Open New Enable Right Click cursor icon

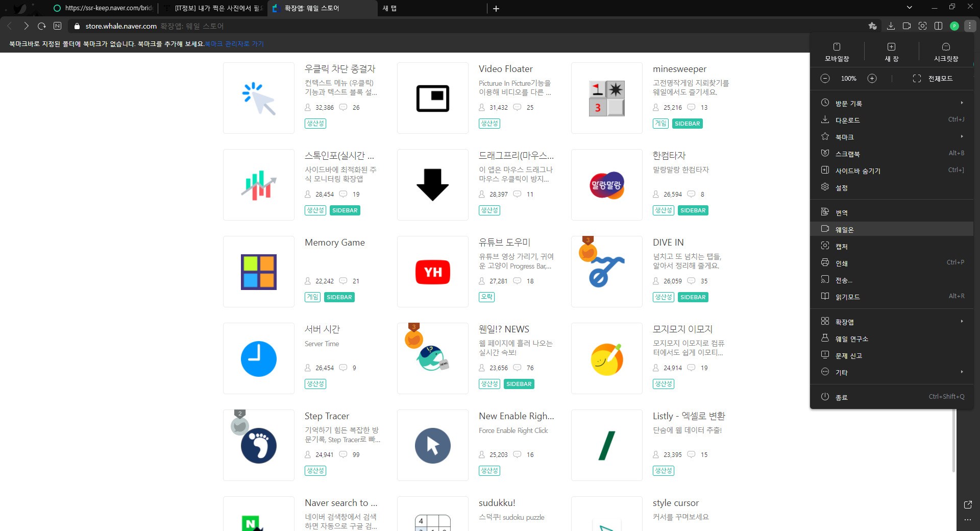tap(433, 445)
